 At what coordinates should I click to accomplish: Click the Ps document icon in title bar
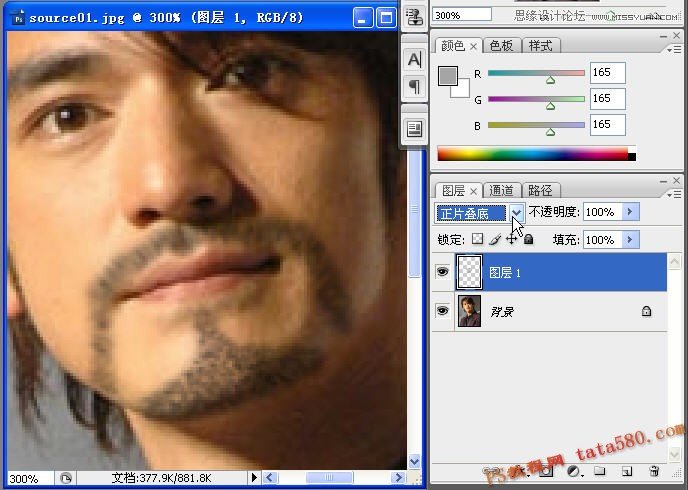point(18,18)
